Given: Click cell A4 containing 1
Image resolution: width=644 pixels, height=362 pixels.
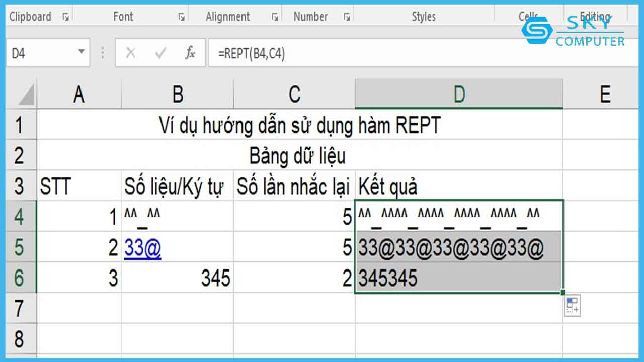Looking at the screenshot, I should [x=79, y=217].
